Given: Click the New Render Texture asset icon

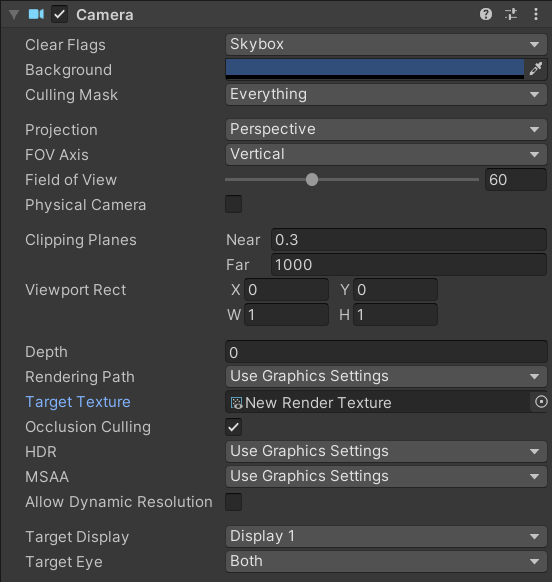Looking at the screenshot, I should tap(236, 403).
